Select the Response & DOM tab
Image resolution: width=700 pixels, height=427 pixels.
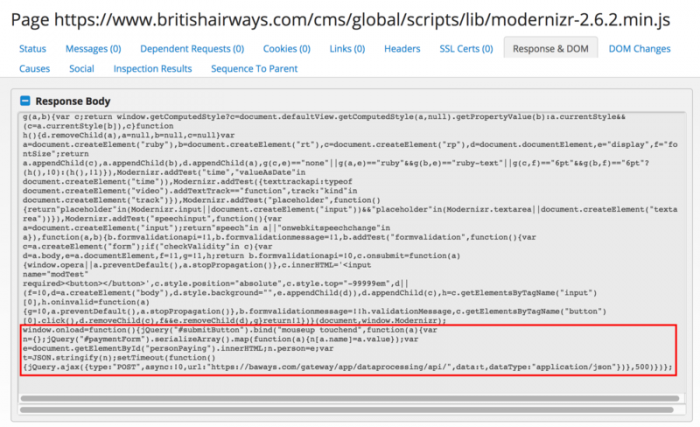click(x=550, y=48)
